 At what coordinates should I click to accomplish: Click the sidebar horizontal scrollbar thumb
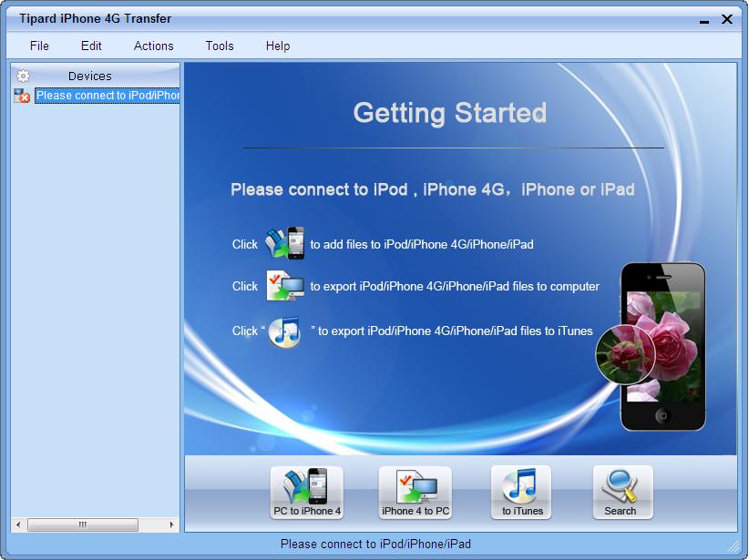pyautogui.click(x=82, y=525)
